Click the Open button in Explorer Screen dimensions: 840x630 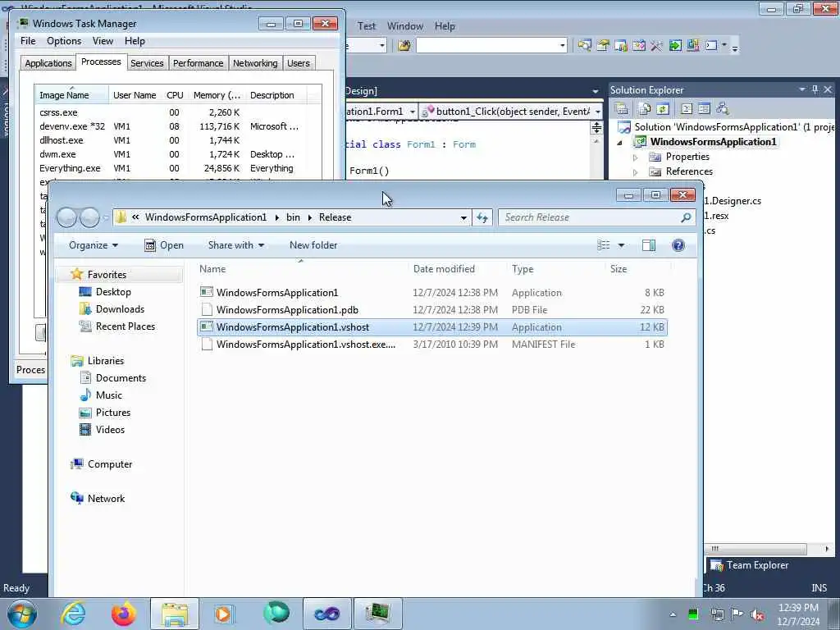point(164,245)
